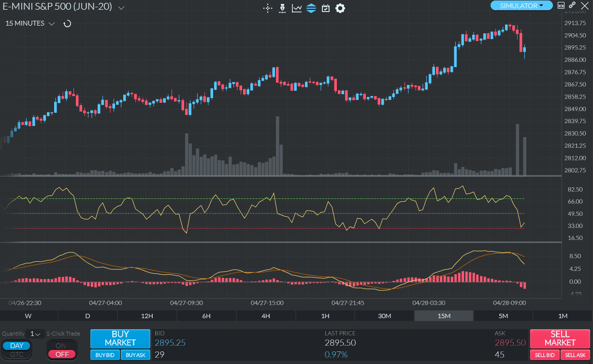This screenshot has height=364, width=593.
Task: Select the Daily (D) timeframe tab
Action: tap(87, 316)
